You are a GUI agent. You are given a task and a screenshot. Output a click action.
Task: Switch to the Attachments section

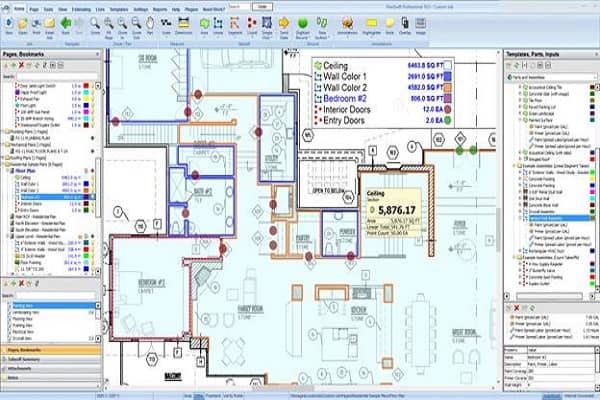51,369
